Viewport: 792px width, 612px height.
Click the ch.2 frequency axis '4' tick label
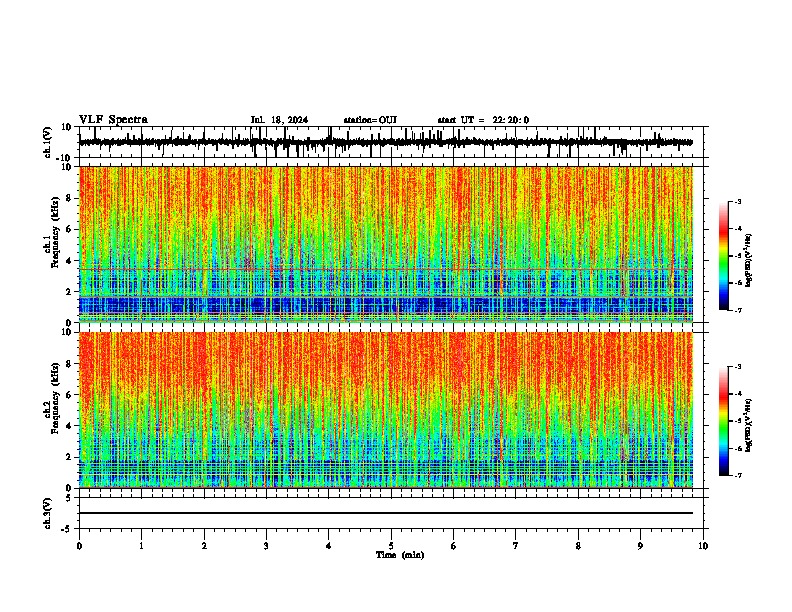click(69, 426)
